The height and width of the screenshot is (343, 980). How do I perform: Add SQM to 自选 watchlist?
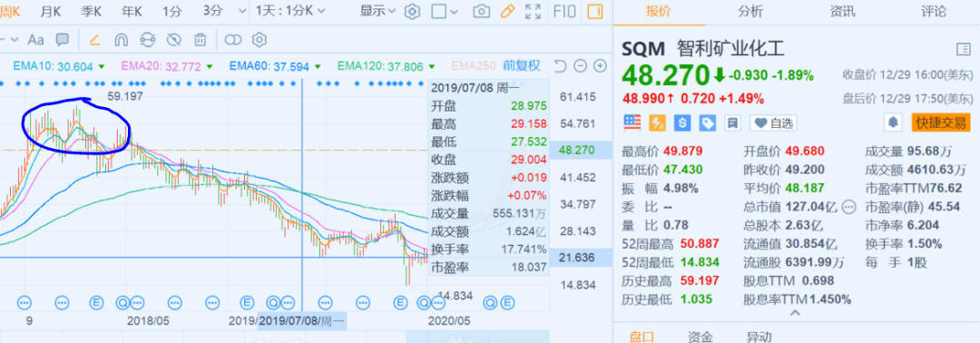(x=774, y=122)
